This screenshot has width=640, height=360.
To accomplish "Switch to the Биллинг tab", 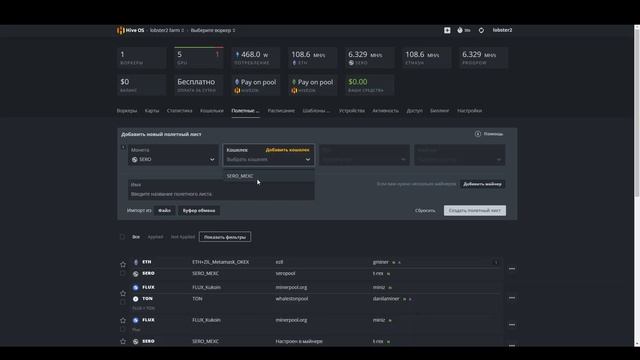I will (439, 111).
